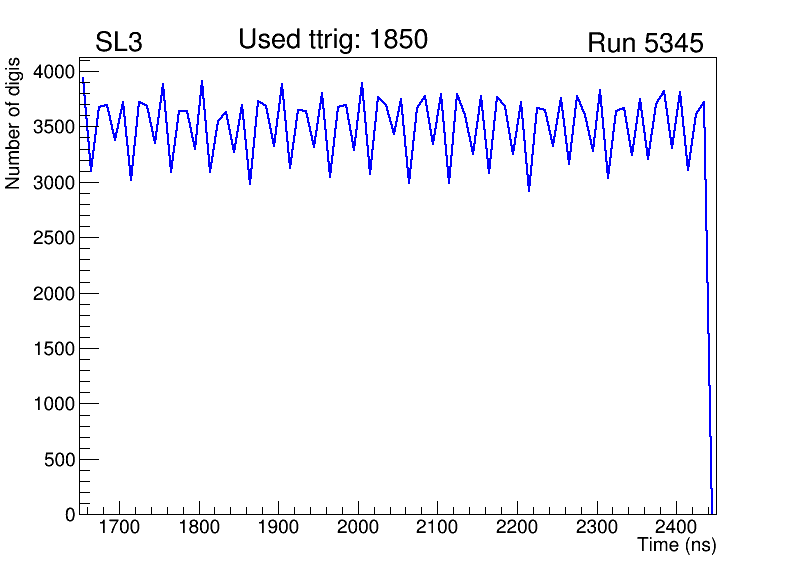Select the 3500 y-axis tick label
The height and width of the screenshot is (572, 796).
[54, 127]
